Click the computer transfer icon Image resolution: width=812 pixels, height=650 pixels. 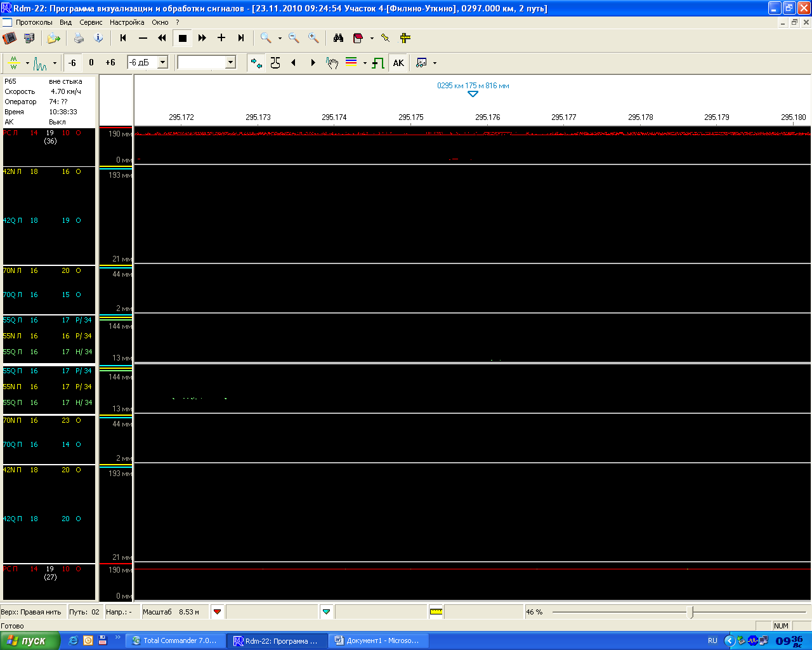(x=29, y=38)
